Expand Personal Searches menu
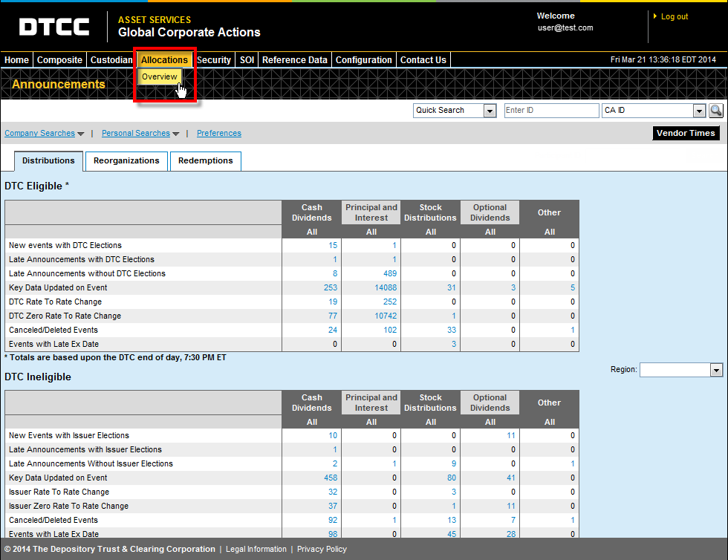The height and width of the screenshot is (560, 728). 140,134
